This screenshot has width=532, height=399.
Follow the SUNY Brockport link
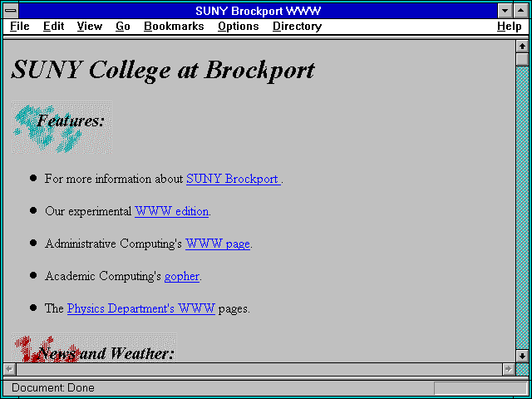pos(234,179)
